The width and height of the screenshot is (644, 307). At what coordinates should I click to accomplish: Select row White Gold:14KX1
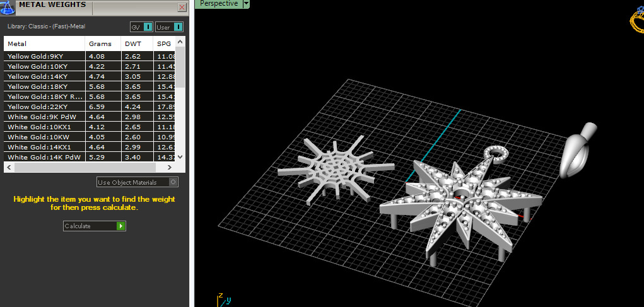90,147
